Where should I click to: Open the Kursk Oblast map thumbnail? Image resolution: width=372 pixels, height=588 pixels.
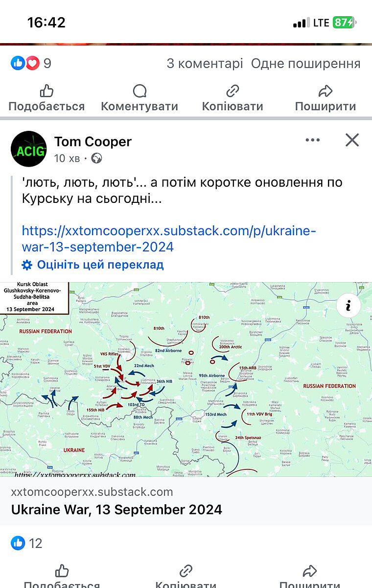point(186,379)
